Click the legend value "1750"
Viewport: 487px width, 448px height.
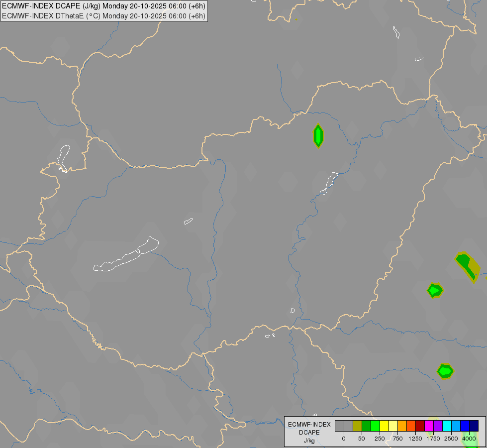click(433, 439)
